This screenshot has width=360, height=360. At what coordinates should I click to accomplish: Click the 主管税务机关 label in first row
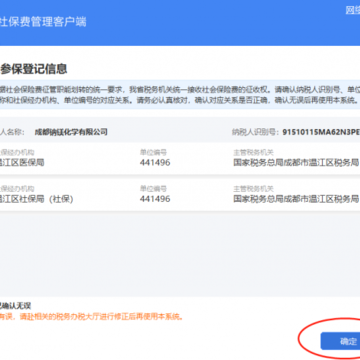click(253, 153)
